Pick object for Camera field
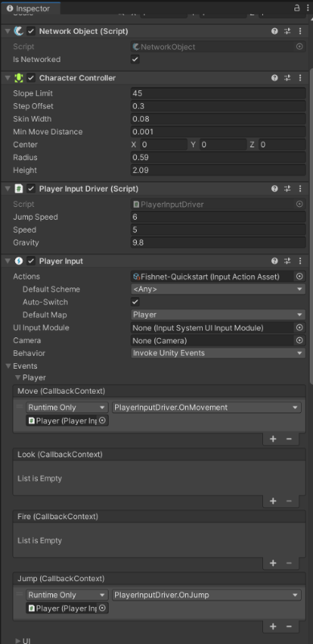The height and width of the screenshot is (644, 313). pyautogui.click(x=299, y=341)
